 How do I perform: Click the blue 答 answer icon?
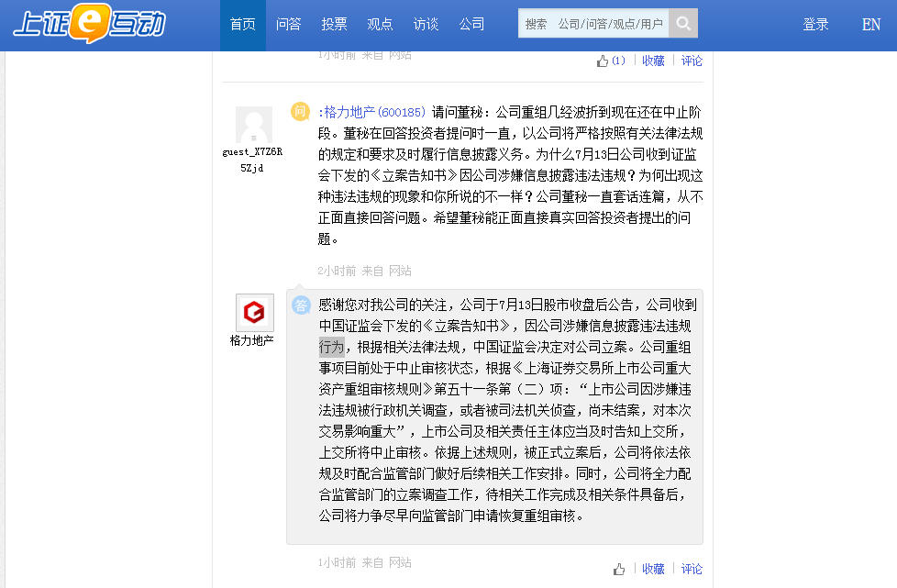[x=300, y=305]
